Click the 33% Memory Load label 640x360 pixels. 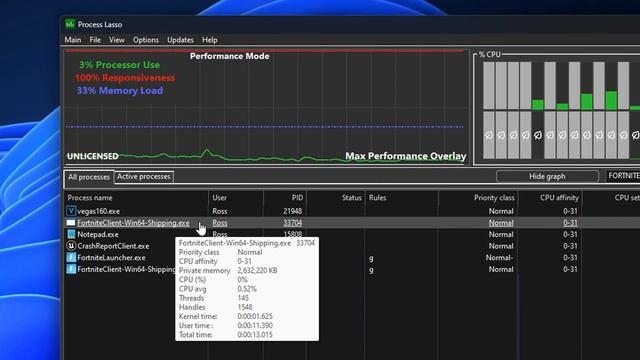(x=120, y=91)
